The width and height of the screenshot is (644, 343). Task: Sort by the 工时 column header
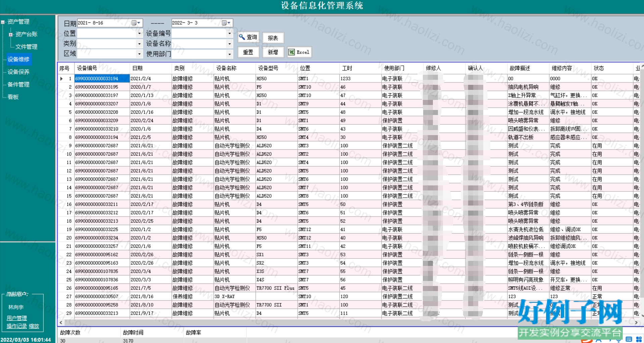click(x=360, y=68)
